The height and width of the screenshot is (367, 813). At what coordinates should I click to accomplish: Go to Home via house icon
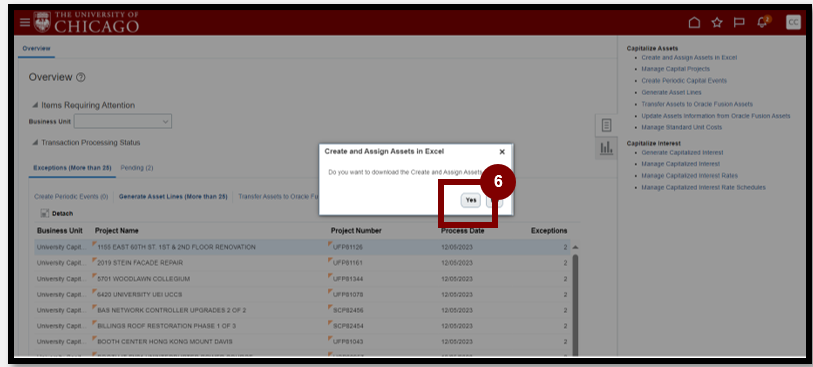(694, 22)
